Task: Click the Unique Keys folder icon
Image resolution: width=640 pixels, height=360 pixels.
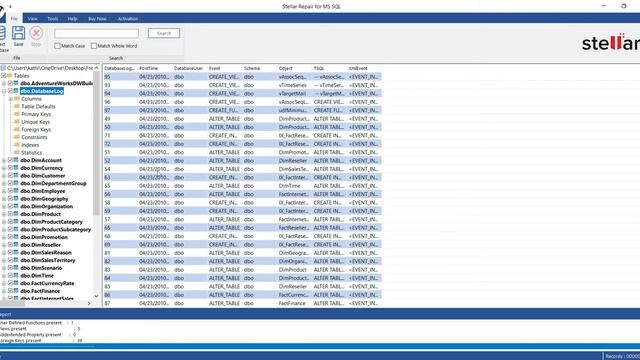Action: (x=17, y=122)
